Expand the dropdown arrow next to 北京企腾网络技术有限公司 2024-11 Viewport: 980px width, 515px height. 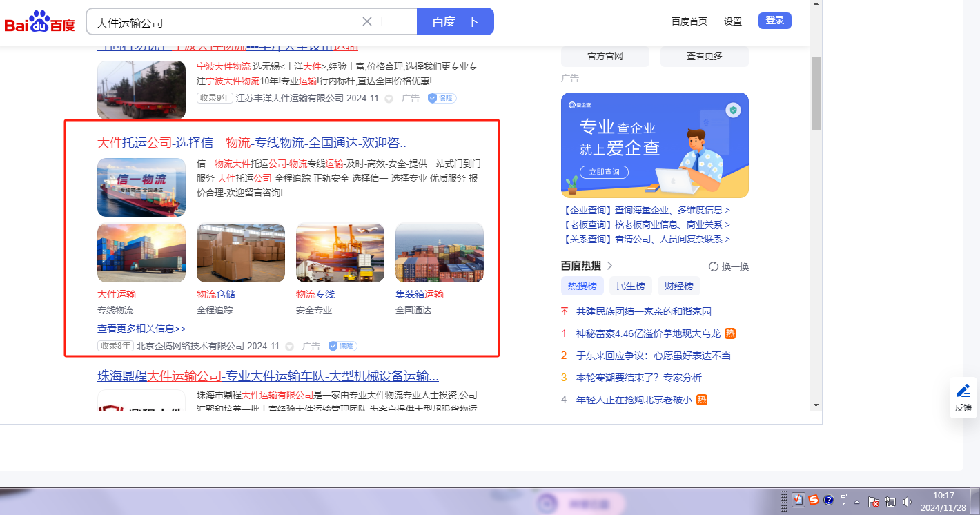(x=289, y=347)
